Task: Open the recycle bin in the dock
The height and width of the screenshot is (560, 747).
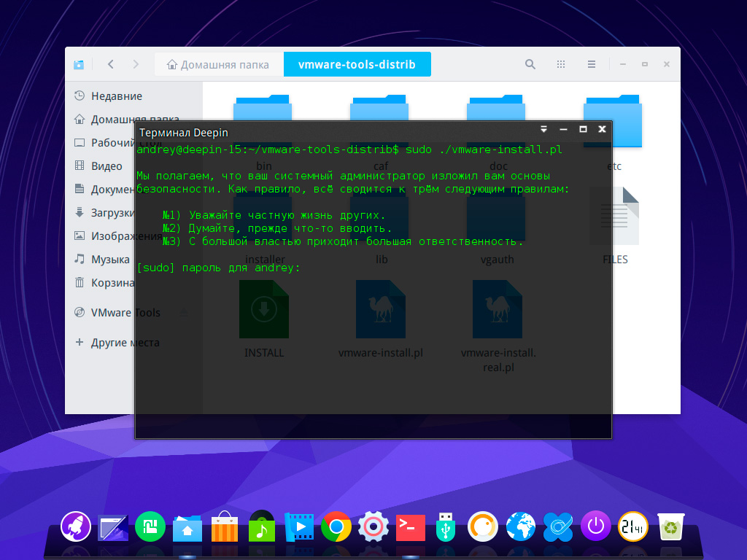Action: (670, 526)
